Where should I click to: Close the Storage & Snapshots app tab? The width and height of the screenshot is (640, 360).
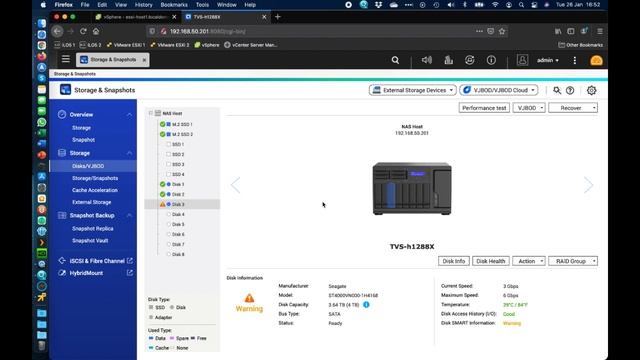coord(144,60)
